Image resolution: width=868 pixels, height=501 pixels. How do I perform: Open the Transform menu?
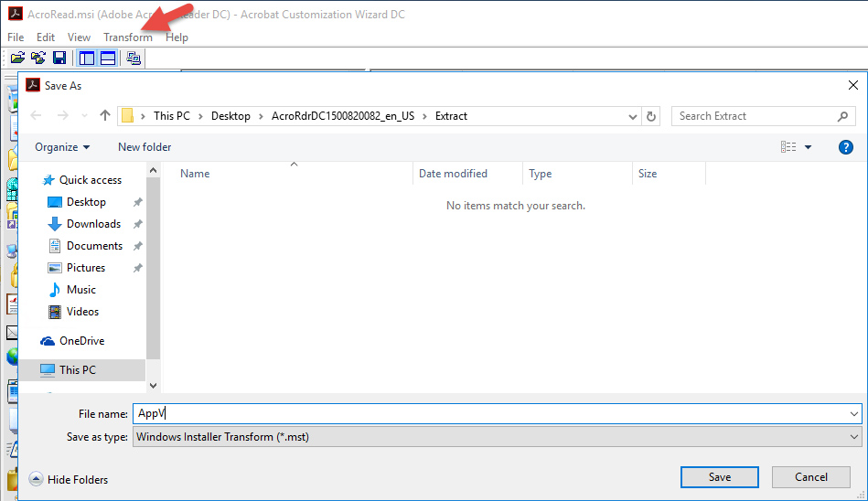(128, 37)
